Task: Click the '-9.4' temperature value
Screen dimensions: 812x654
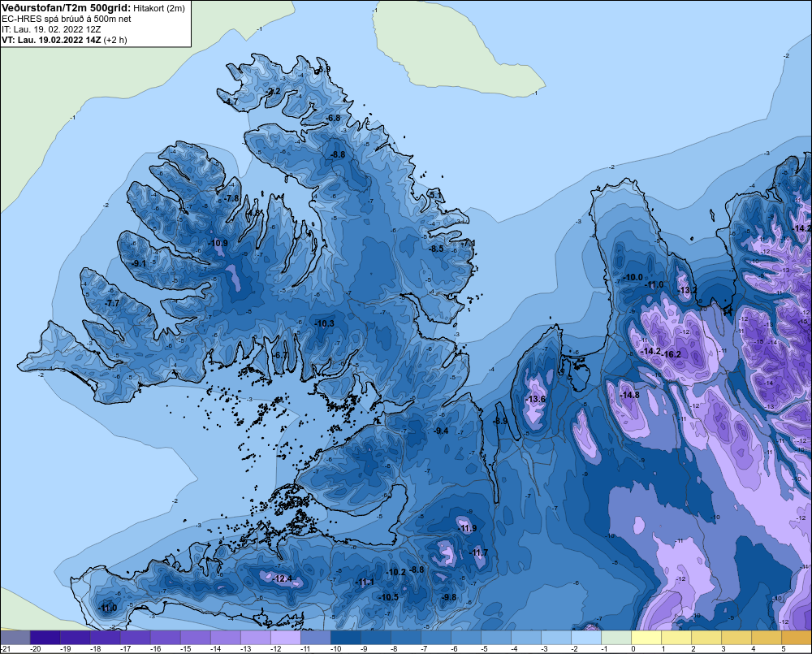Action: (441, 431)
